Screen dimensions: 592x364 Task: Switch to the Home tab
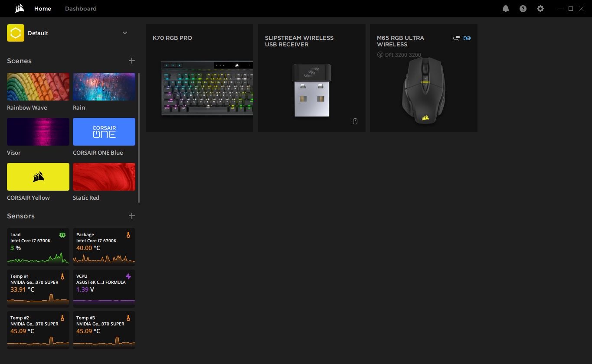pos(43,9)
